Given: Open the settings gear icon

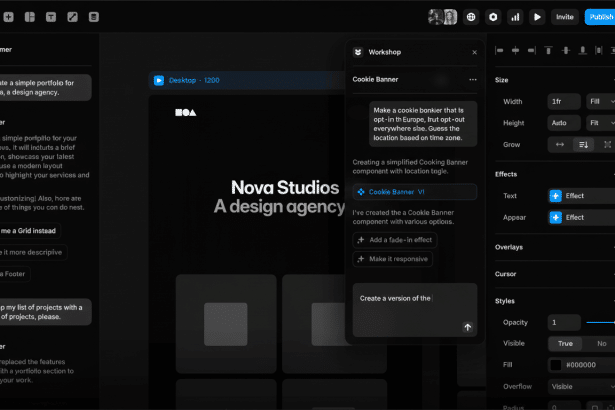Looking at the screenshot, I should [x=493, y=17].
